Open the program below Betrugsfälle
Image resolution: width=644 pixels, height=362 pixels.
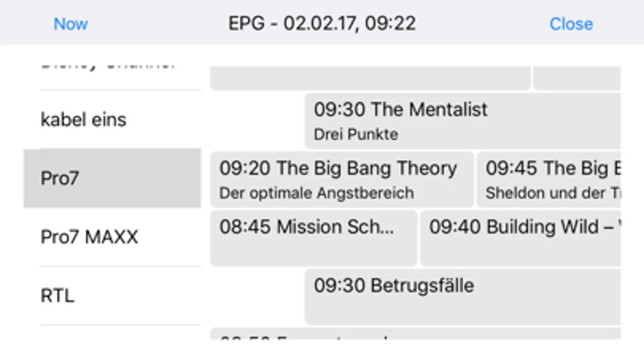(x=415, y=334)
